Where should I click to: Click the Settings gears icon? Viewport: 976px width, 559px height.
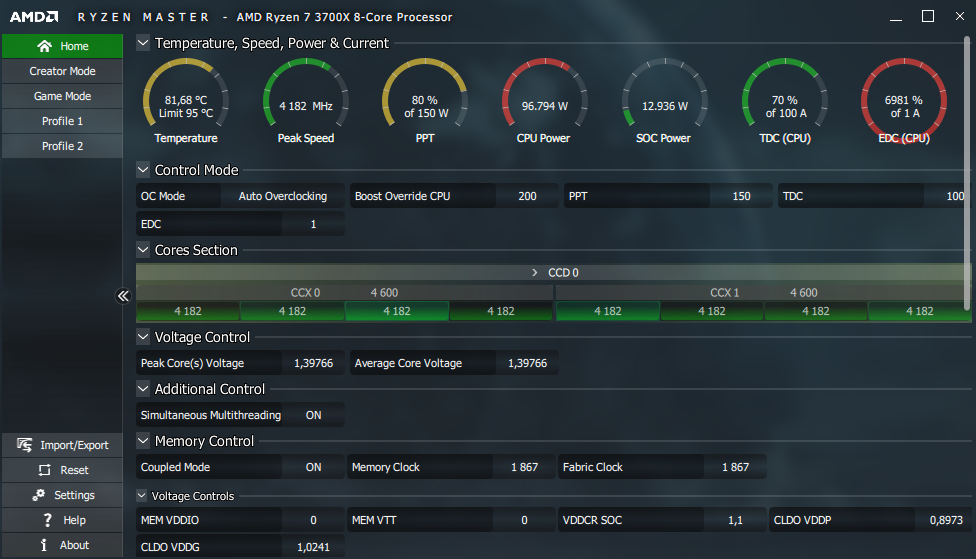tap(39, 495)
